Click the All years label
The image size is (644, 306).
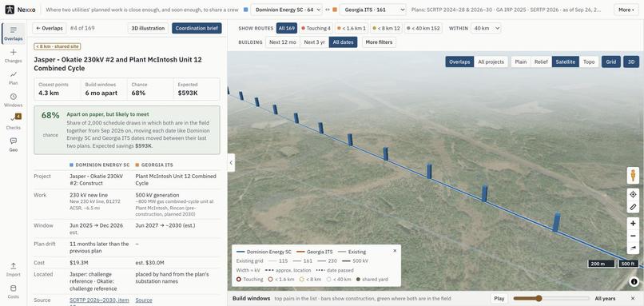pos(605,299)
